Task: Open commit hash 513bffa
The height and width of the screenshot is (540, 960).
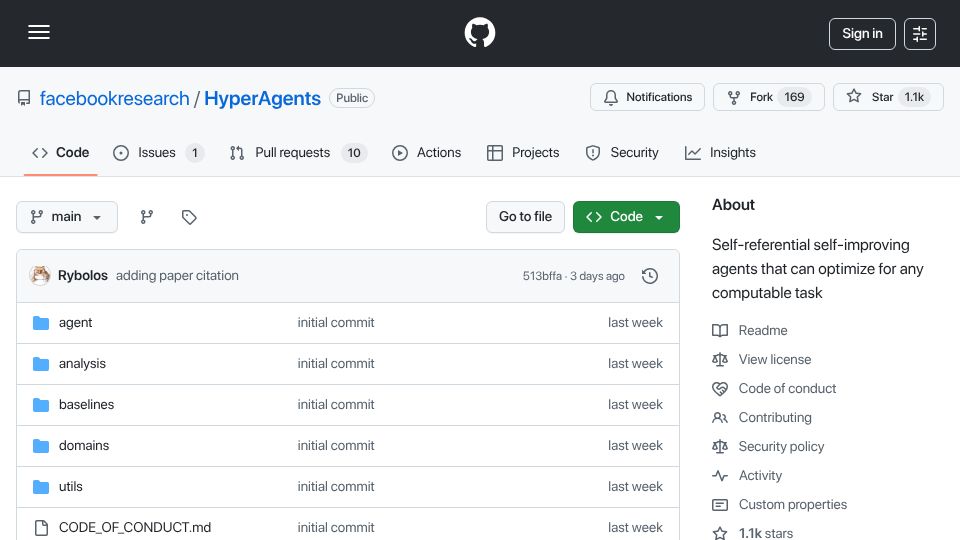Action: pos(542,276)
